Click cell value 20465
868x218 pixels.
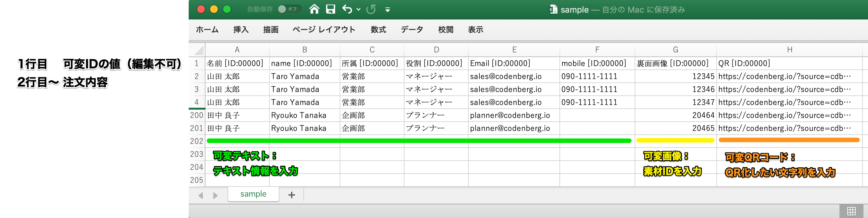675,128
